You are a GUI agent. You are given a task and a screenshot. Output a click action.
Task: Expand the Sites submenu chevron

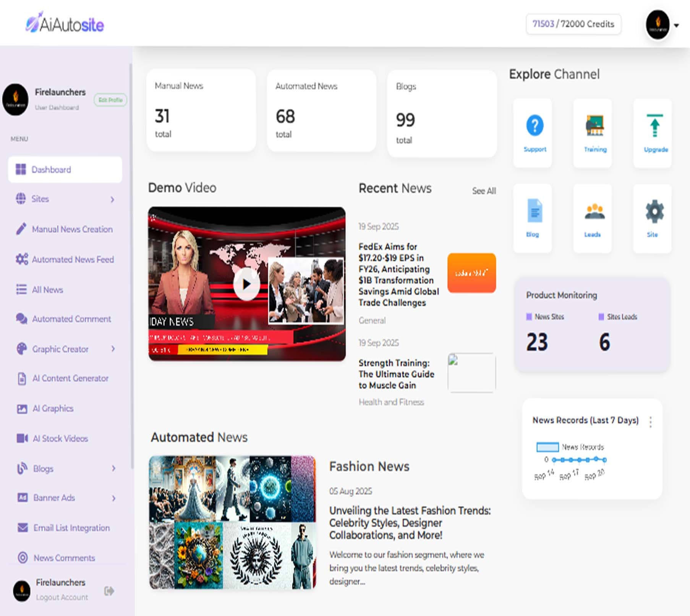coord(112,199)
